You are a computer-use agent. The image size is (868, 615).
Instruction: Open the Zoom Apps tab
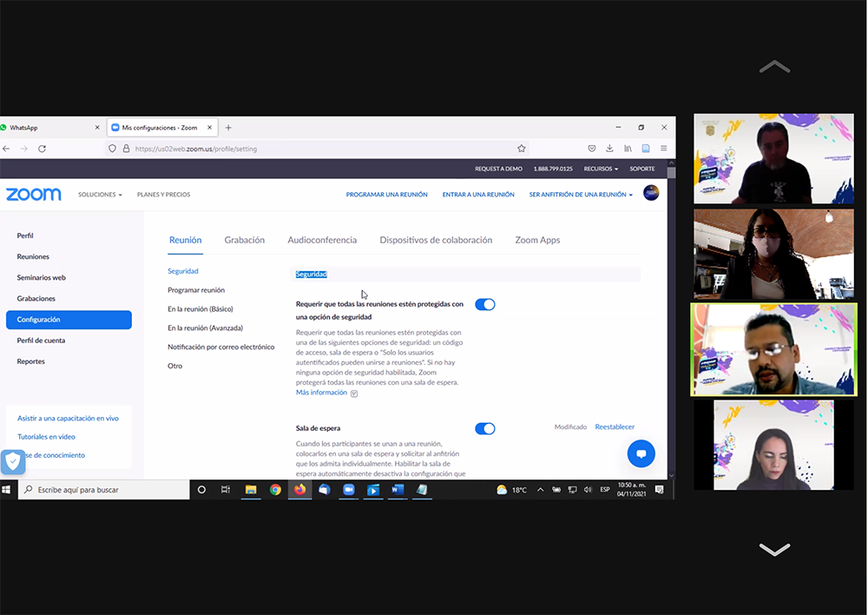coord(537,240)
